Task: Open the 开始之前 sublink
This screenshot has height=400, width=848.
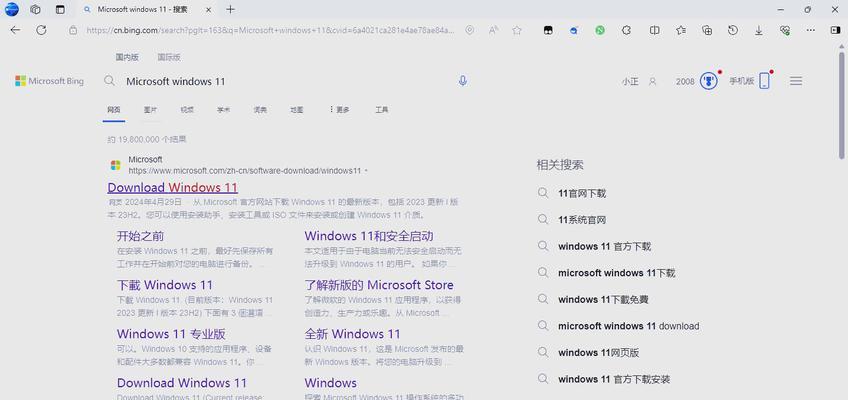Action: [141, 236]
